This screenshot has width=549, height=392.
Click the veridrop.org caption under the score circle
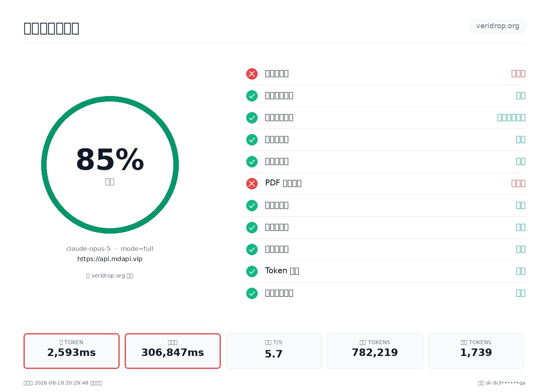click(x=110, y=276)
